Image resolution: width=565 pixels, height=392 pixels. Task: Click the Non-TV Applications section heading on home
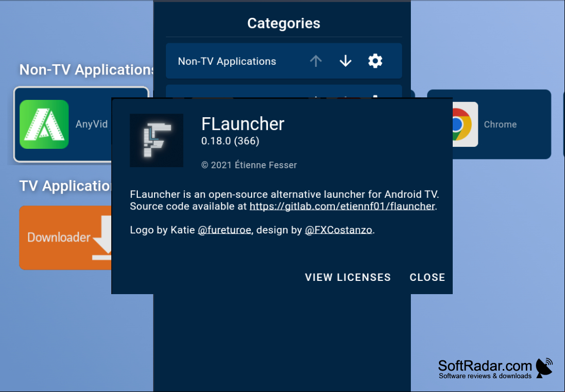[86, 70]
